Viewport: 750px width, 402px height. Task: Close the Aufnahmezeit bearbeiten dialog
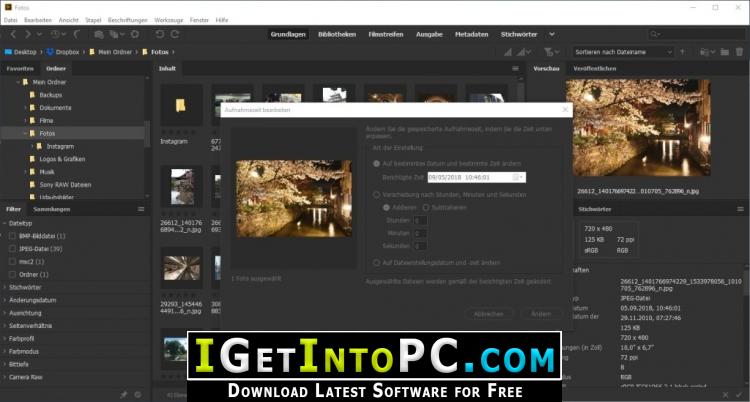565,110
